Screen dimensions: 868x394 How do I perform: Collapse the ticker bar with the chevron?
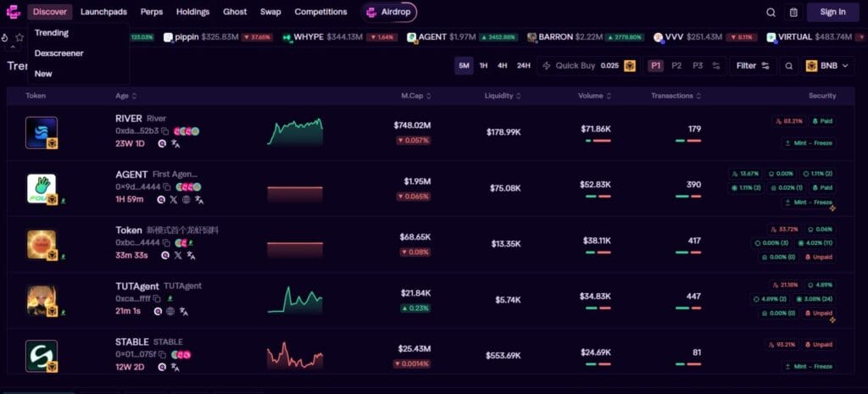13,47
